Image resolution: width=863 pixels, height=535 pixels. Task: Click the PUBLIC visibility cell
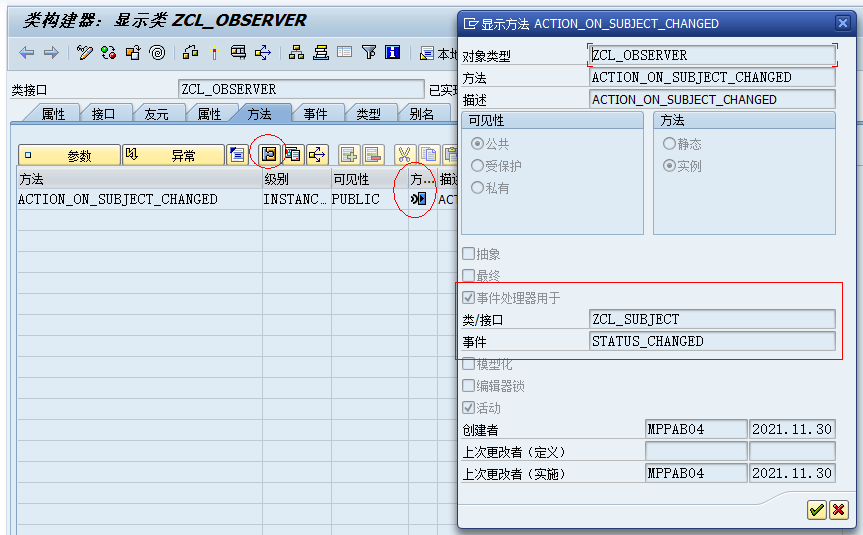tap(369, 199)
